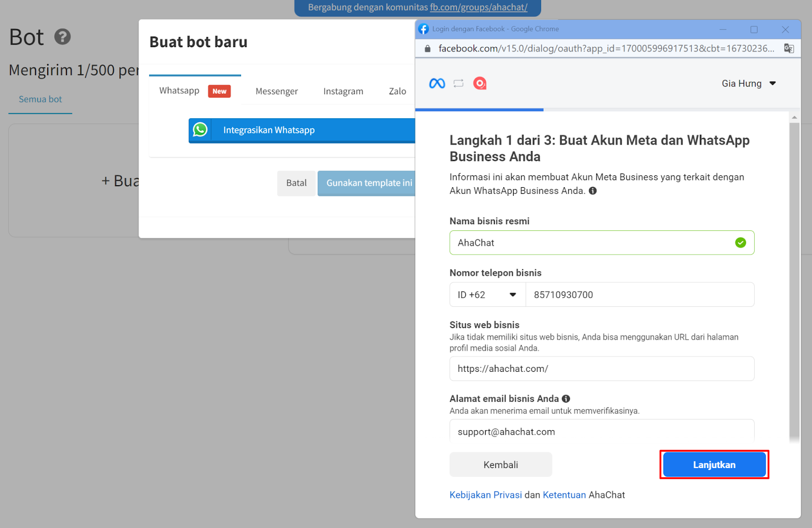Click the step progress bar in popup
812x528 pixels.
608,110
